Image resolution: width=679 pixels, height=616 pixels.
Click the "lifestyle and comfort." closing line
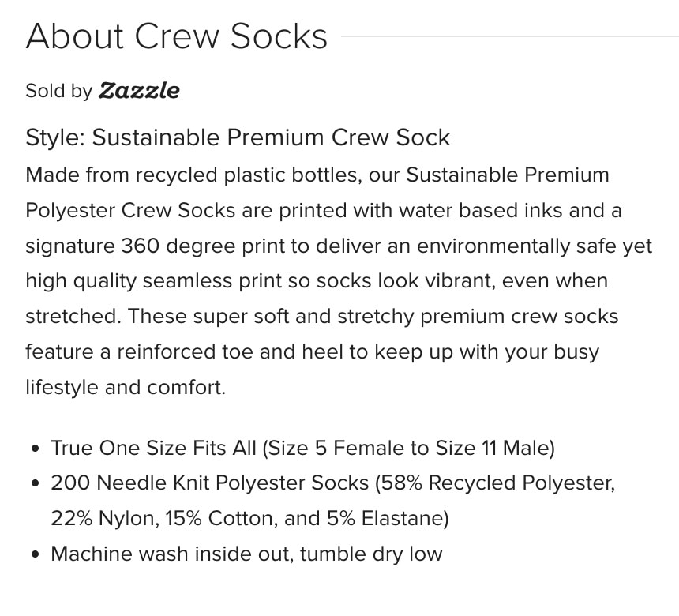pos(126,388)
